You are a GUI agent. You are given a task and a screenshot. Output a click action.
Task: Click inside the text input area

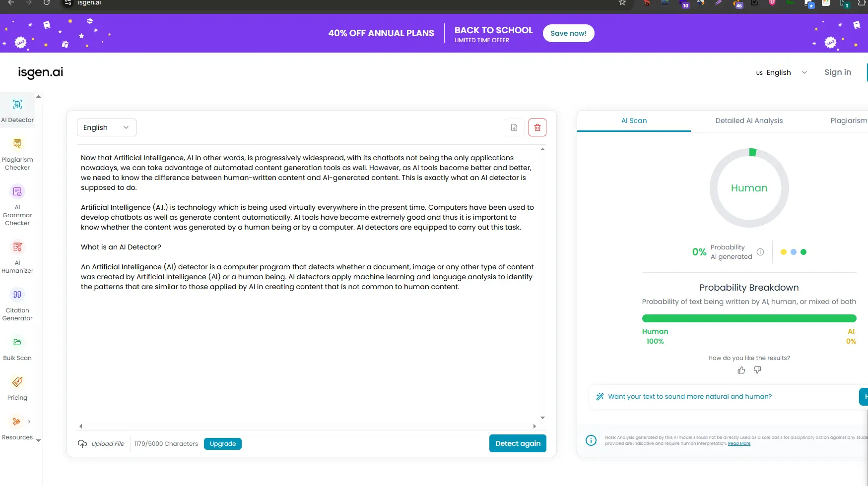(x=308, y=347)
